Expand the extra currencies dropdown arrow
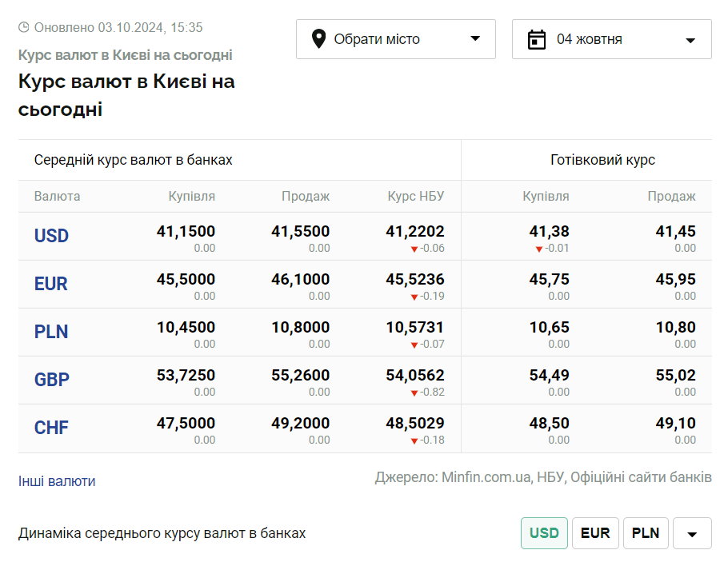Screen dimensions: 728x570 (x=692, y=533)
